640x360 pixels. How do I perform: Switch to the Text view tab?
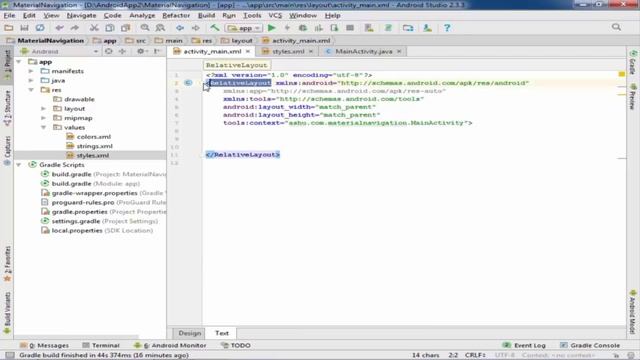point(222,333)
